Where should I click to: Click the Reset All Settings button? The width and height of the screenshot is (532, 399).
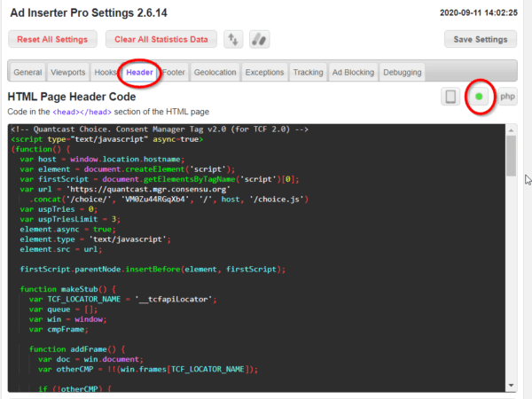[x=53, y=39]
